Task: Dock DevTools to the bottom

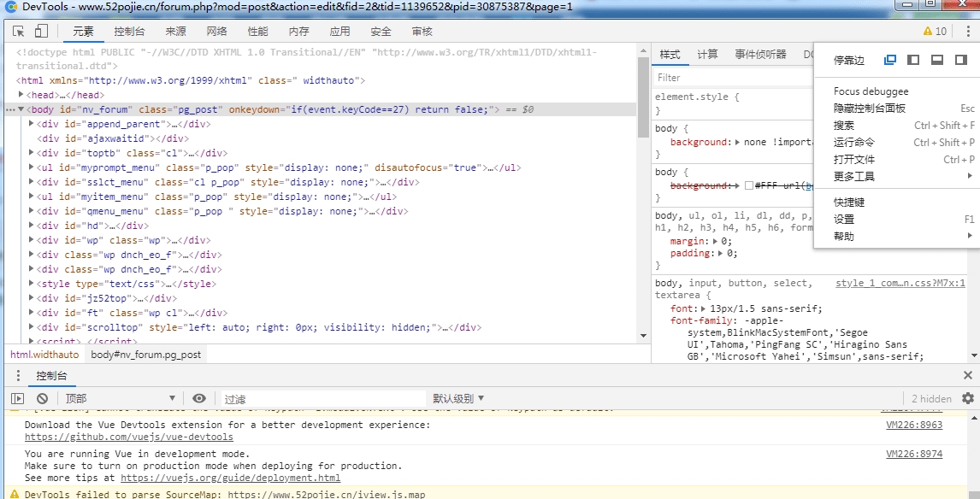Action: [937, 60]
